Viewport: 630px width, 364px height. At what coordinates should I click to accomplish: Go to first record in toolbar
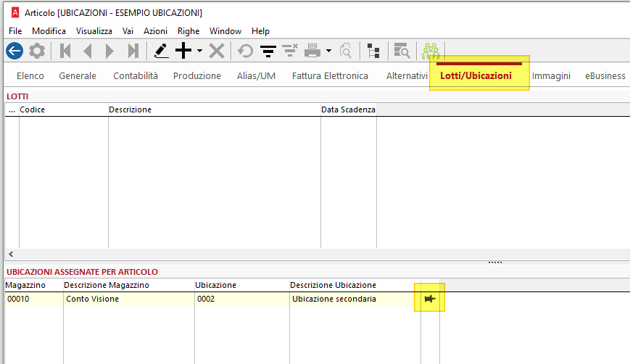tap(65, 51)
